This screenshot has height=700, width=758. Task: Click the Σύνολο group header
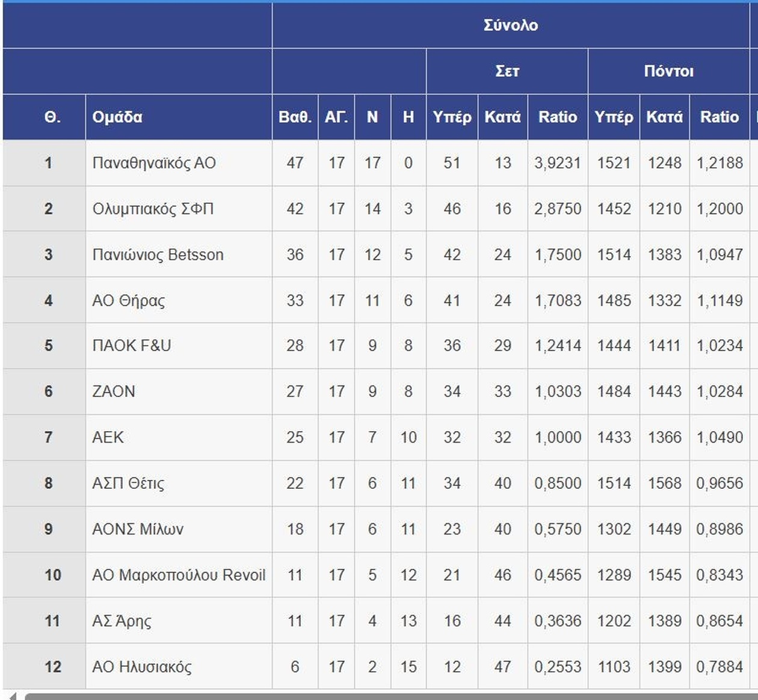pos(510,25)
